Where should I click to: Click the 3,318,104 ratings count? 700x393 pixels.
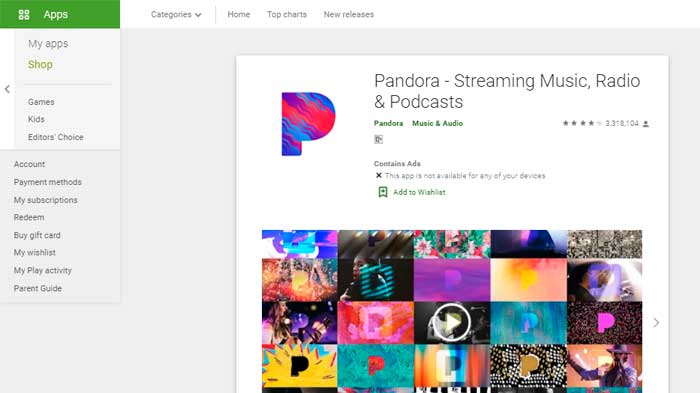click(x=622, y=123)
